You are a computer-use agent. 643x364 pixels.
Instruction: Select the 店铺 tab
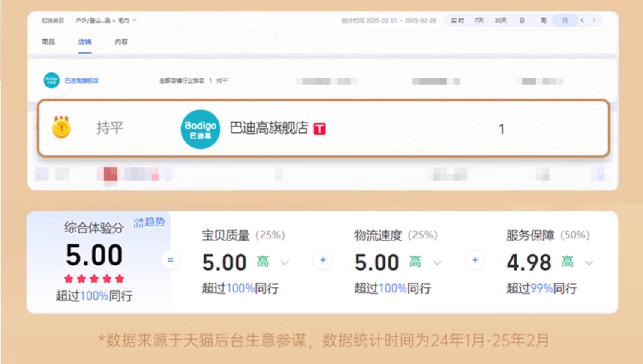[84, 42]
